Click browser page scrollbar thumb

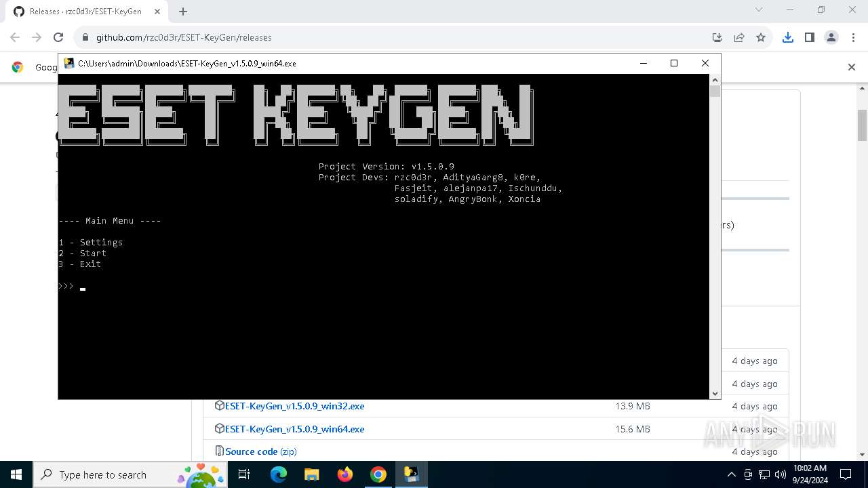pyautogui.click(x=863, y=125)
